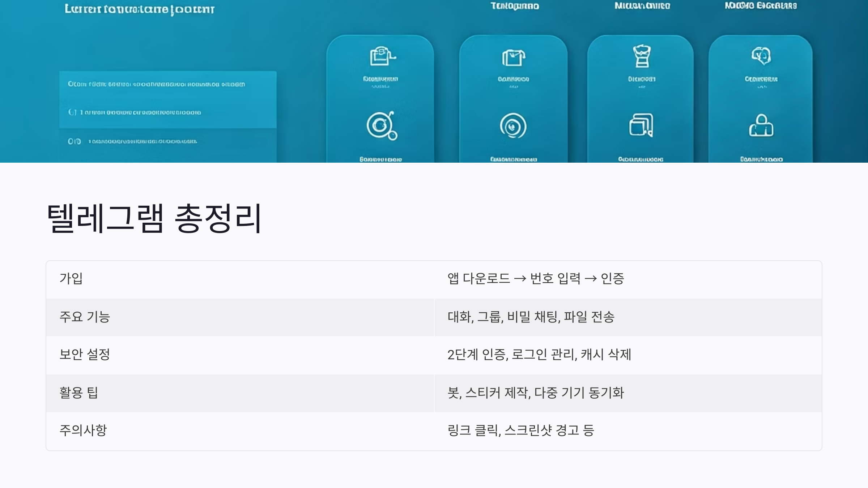The height and width of the screenshot is (488, 868).
Task: Click the stacked windows icon in third card
Action: (641, 125)
